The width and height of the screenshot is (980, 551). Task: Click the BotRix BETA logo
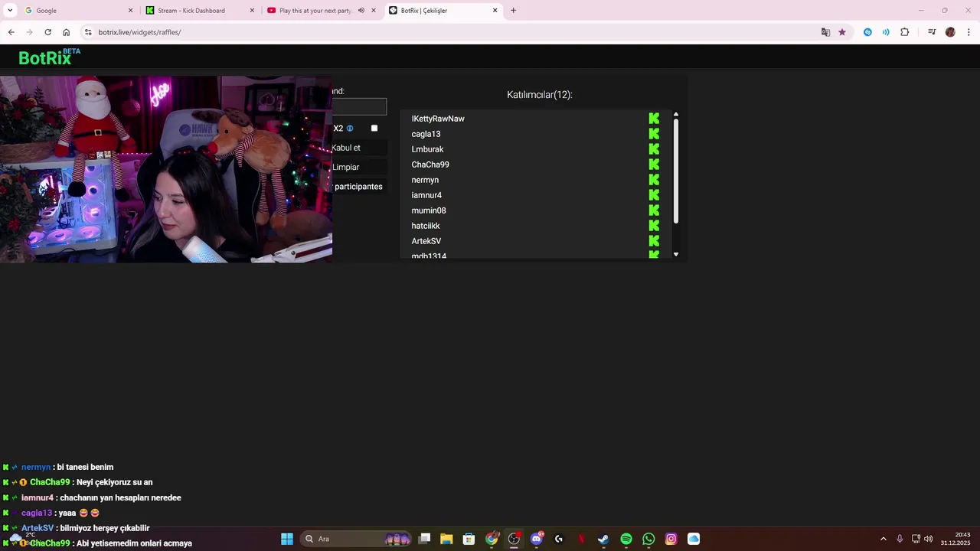pos(49,57)
